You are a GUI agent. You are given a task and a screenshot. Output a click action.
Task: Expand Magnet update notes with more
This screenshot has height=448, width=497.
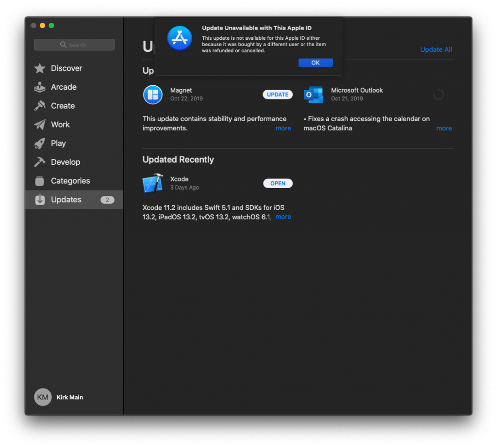coord(283,128)
